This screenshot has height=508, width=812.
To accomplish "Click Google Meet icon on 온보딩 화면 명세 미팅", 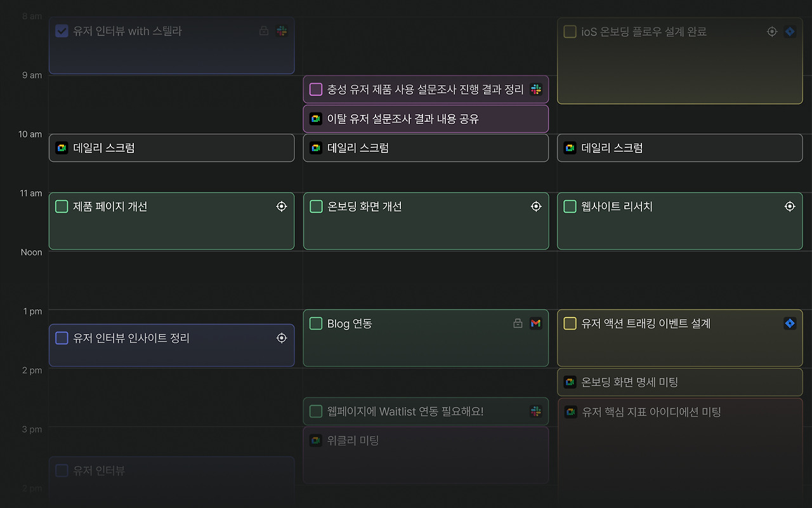I will [x=570, y=382].
